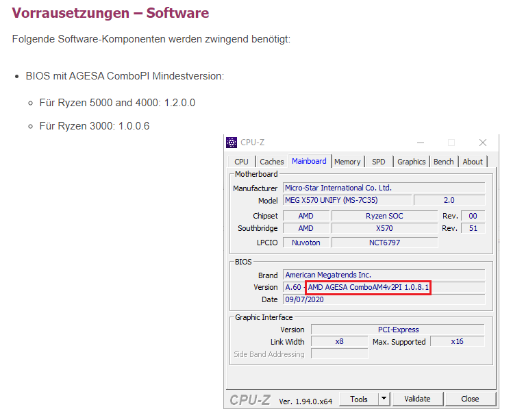524x420 pixels.
Task: Close CPU-Z with the X button
Action: pyautogui.click(x=483, y=143)
